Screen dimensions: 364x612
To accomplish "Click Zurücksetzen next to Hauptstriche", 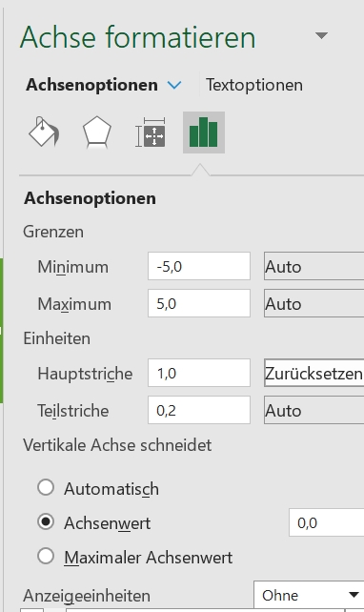I will pos(314,373).
